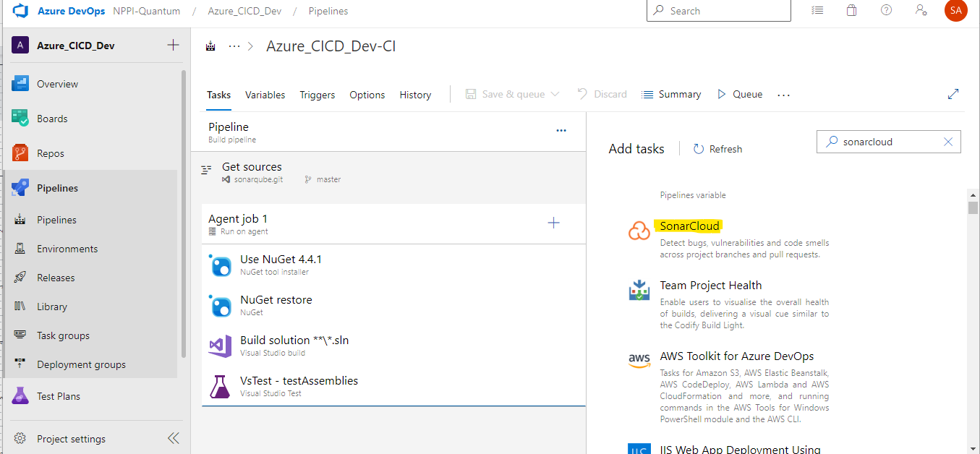The width and height of the screenshot is (980, 454).
Task: Open the Pipelines breadcrumb link in header
Action: [328, 11]
